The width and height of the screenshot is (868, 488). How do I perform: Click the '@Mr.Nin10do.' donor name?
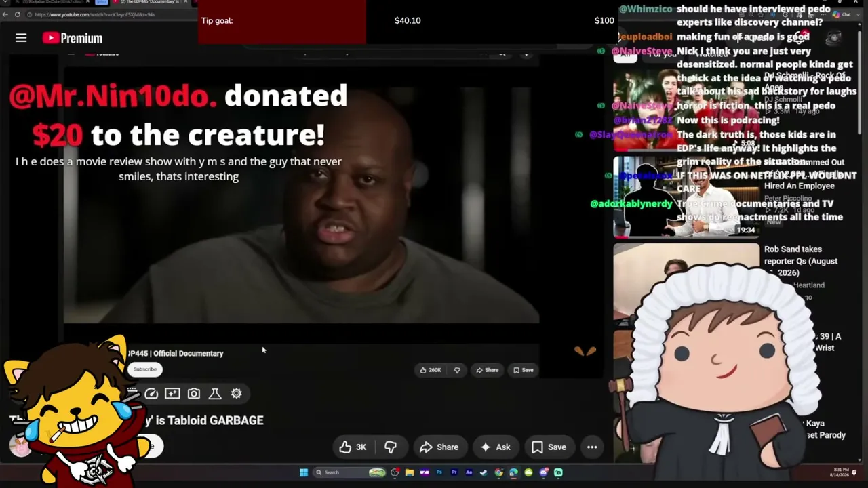coord(113,96)
